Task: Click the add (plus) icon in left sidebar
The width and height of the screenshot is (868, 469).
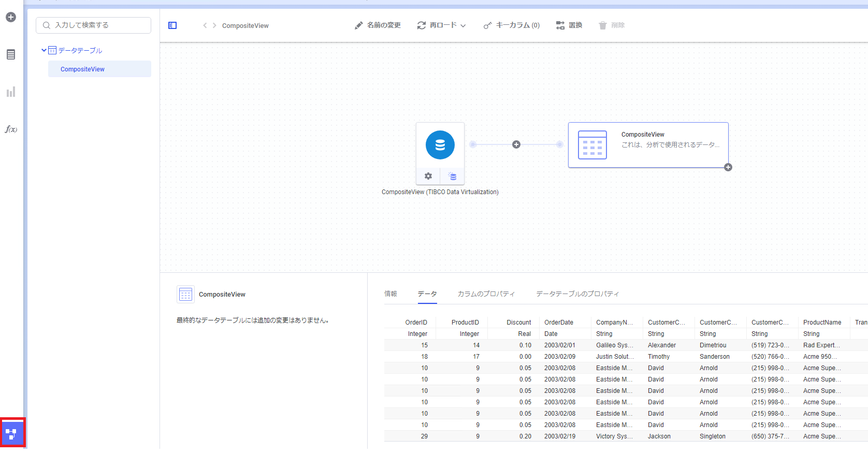Action: click(x=11, y=17)
